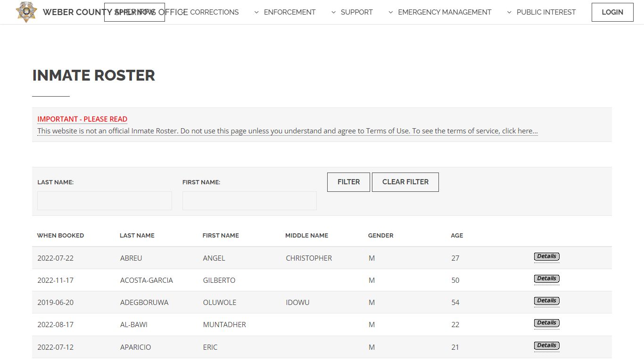The image size is (644, 362).
Task: Select the middle name CHRISTOPHER
Action: 309,258
